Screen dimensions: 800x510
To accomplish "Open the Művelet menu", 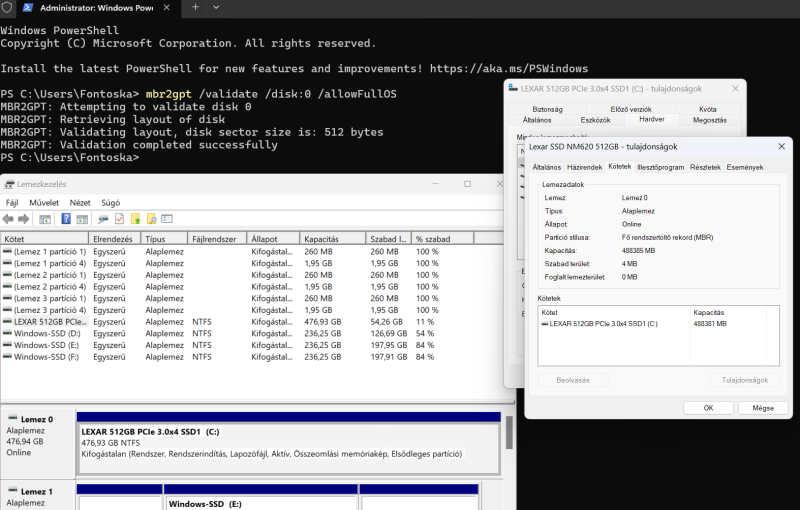I will pyautogui.click(x=44, y=202).
